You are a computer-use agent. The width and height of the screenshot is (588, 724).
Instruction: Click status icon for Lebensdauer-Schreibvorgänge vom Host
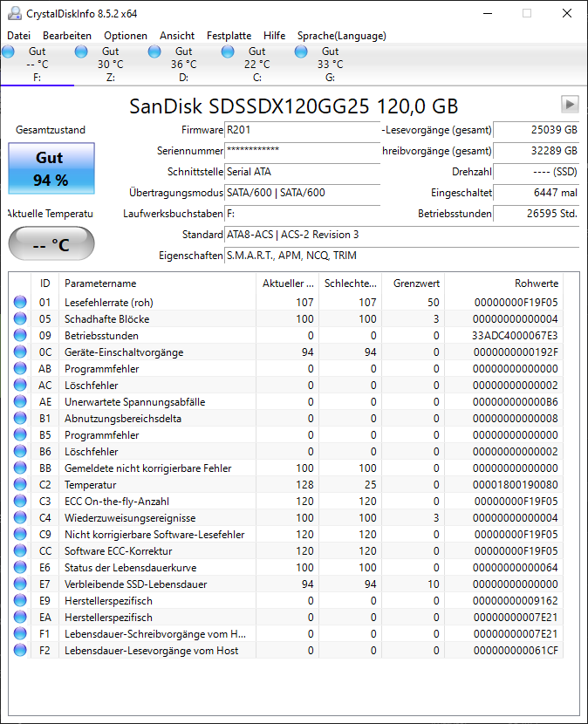20,633
